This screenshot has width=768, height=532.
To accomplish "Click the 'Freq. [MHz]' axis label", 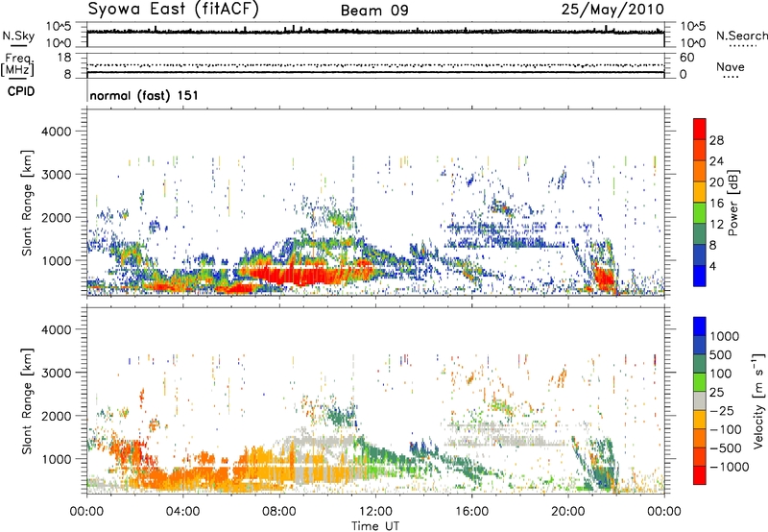I will coord(17,64).
